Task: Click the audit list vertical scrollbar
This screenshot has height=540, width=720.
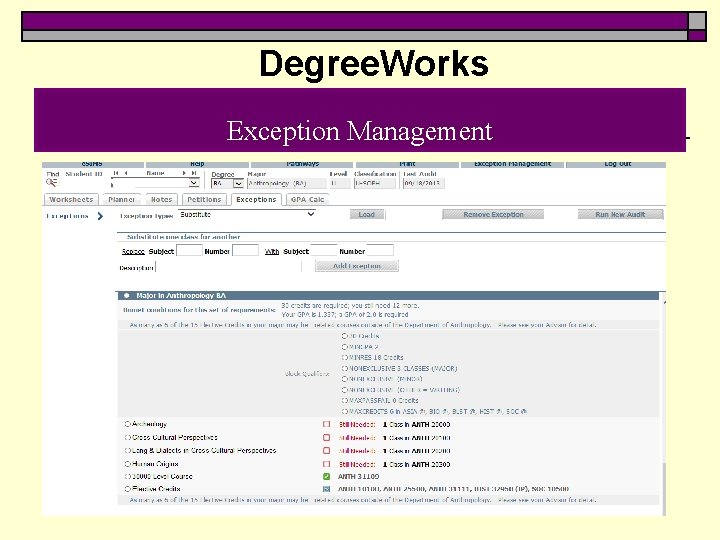Action: 663,402
